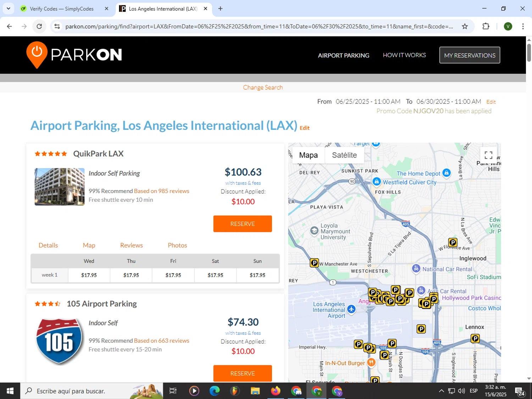The width and height of the screenshot is (532, 399).
Task: Open network settings in the system tray
Action: pyautogui.click(x=451, y=391)
